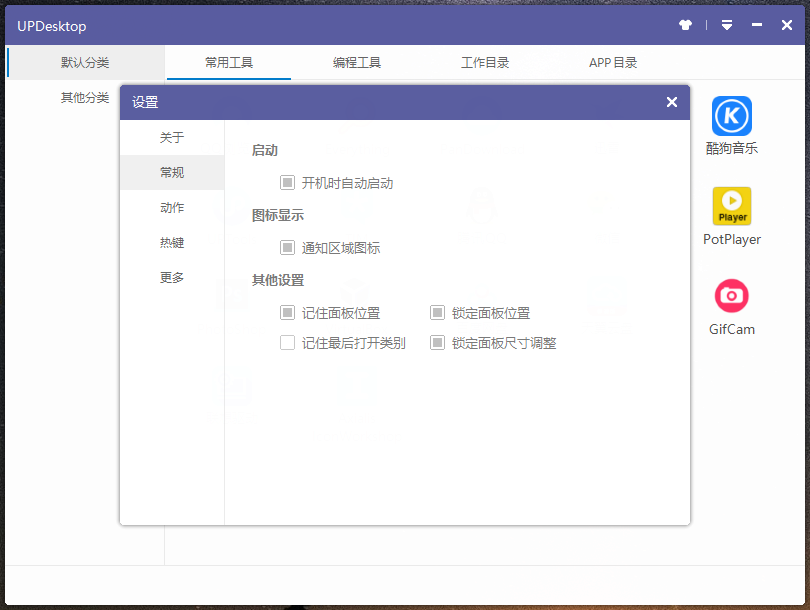Viewport: 810px width, 610px height.
Task: Open 更多 settings page
Action: coord(172,278)
